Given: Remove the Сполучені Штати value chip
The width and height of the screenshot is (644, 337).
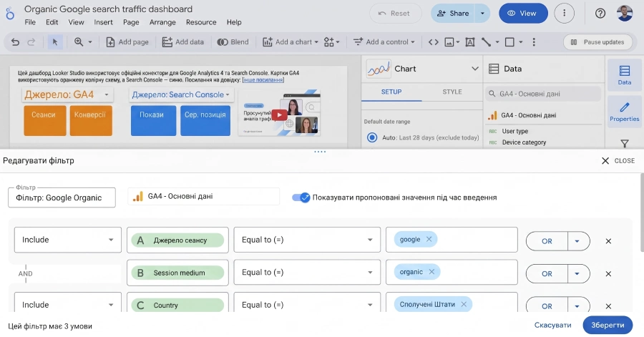Looking at the screenshot, I should (464, 304).
